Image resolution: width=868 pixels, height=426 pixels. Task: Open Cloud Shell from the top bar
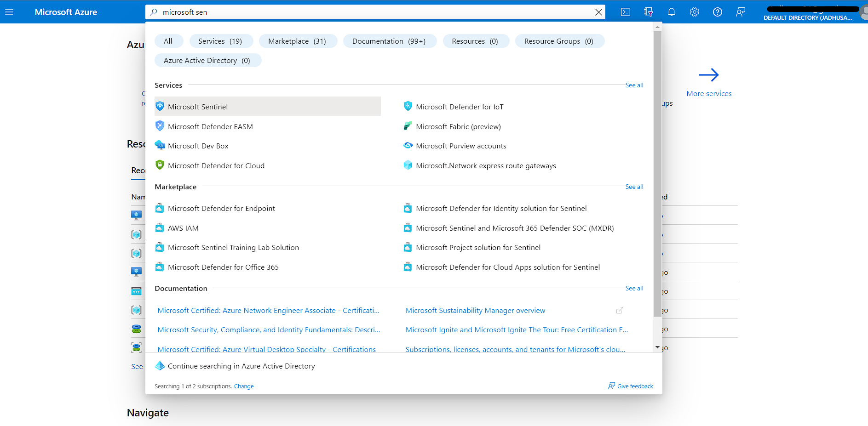[625, 12]
